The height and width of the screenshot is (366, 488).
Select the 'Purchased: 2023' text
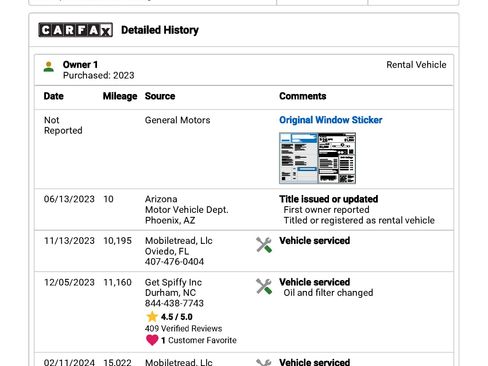coord(99,75)
